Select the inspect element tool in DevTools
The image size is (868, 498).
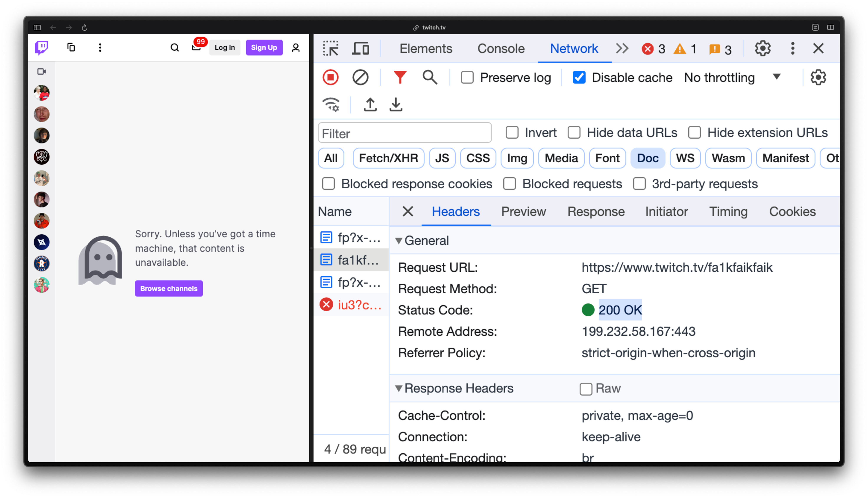(331, 48)
